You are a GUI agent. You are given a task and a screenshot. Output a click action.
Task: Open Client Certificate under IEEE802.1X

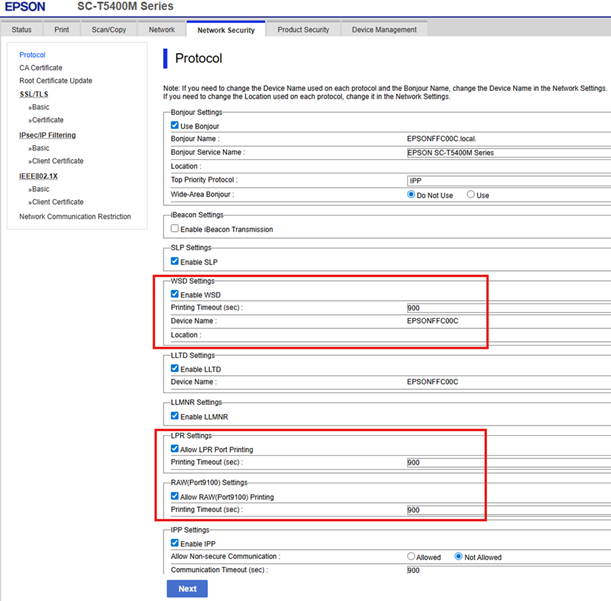tap(56, 202)
